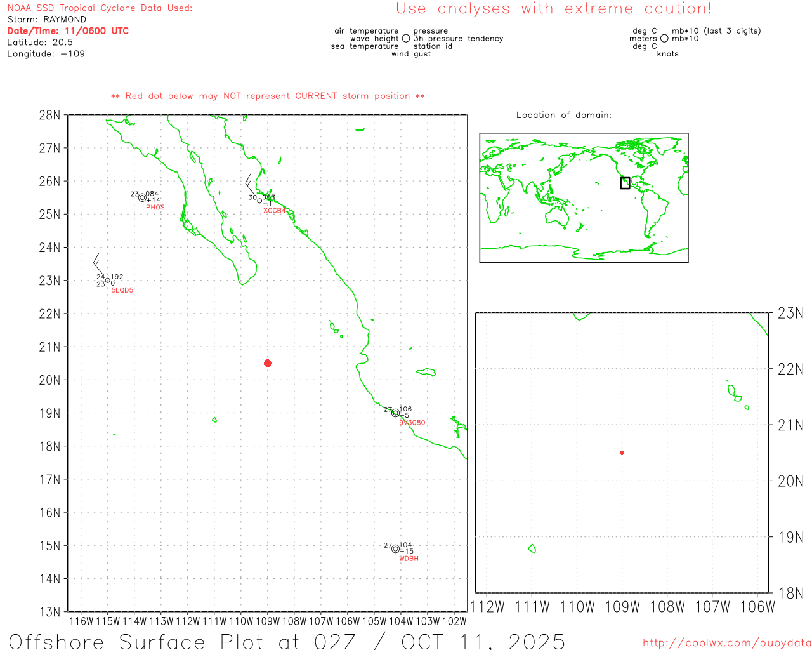Click the red WDBH station ID label
This screenshot has width=812, height=650.
(409, 559)
